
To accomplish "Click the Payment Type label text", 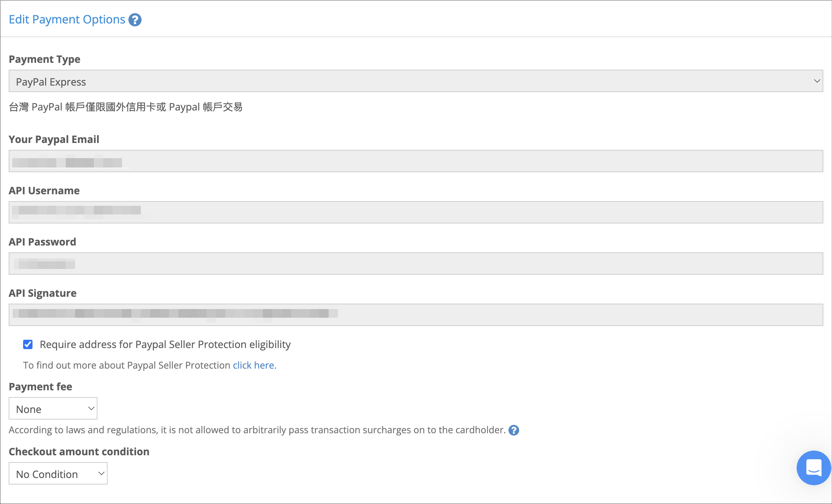I will 44,59.
